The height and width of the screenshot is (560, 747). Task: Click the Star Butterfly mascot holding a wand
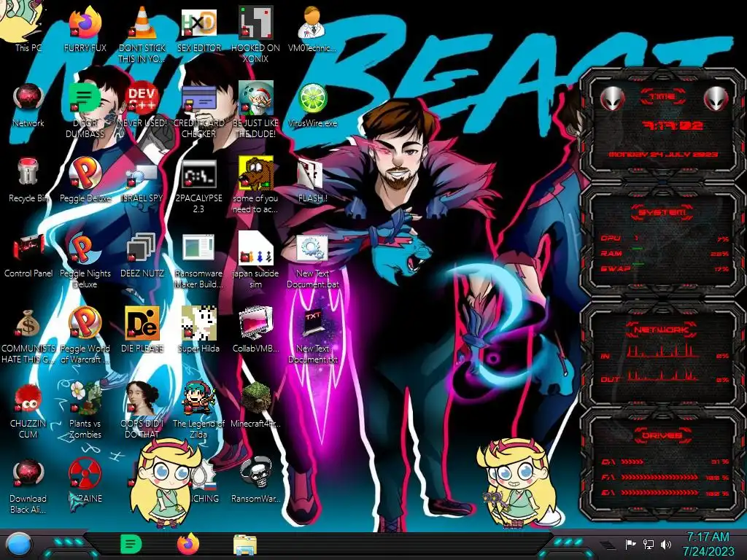pos(517,483)
